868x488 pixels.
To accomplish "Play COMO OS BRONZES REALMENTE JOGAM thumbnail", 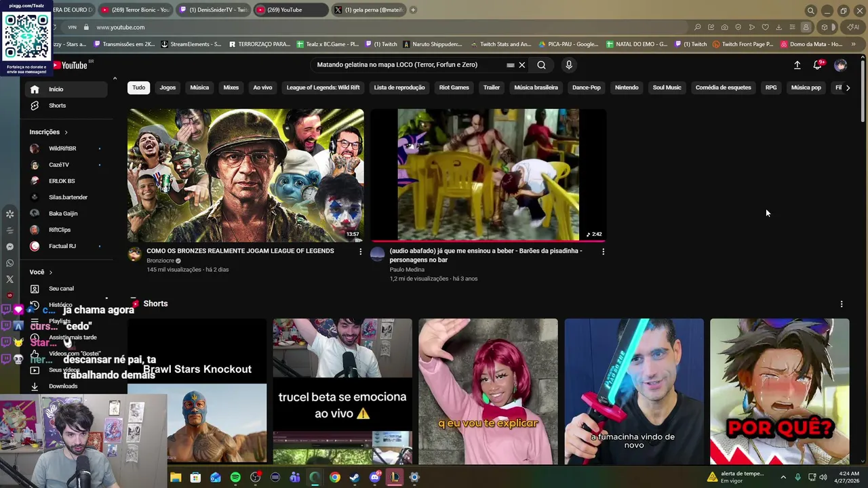I will [245, 175].
